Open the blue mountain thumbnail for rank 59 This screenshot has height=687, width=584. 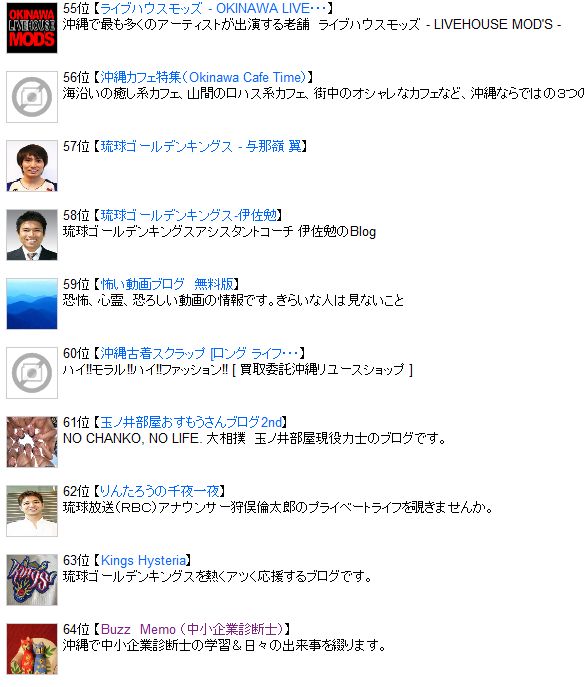pyautogui.click(x=32, y=304)
